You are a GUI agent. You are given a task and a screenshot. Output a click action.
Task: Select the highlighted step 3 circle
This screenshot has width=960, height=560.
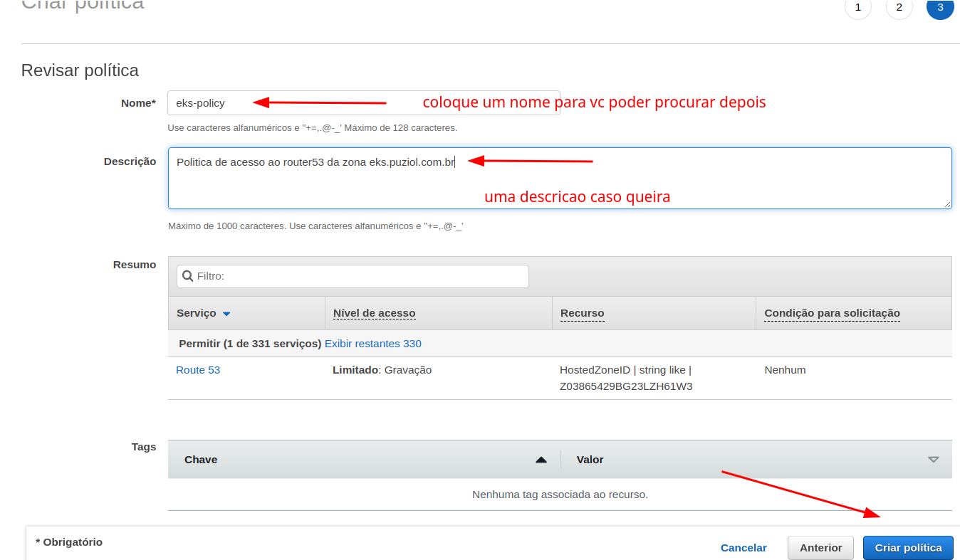940,8
